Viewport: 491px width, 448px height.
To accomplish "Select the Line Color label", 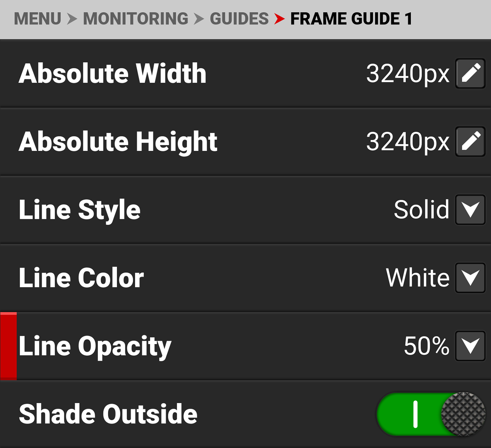I will [81, 278].
